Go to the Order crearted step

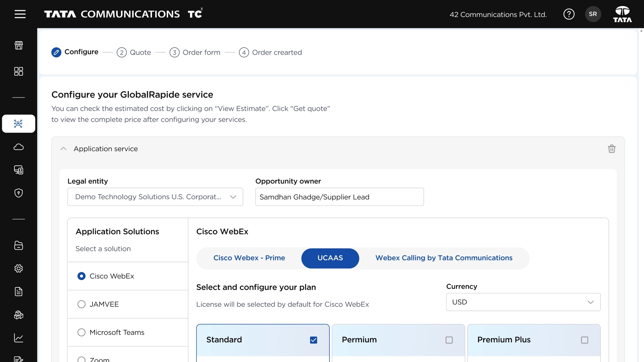(270, 52)
